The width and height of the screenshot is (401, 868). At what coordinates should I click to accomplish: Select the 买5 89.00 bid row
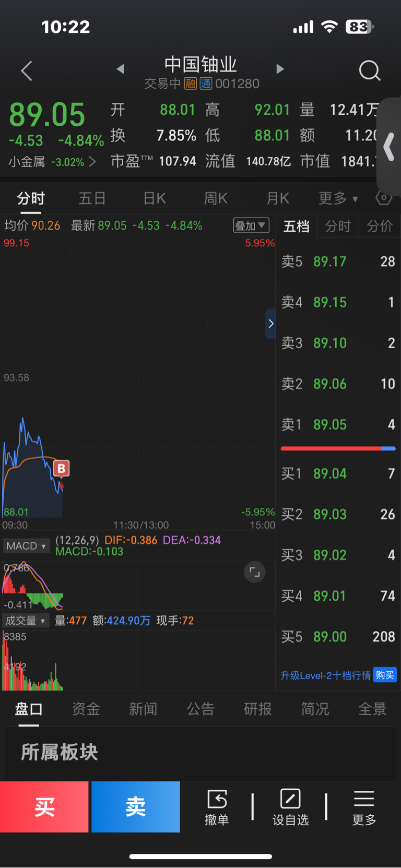[x=338, y=636]
